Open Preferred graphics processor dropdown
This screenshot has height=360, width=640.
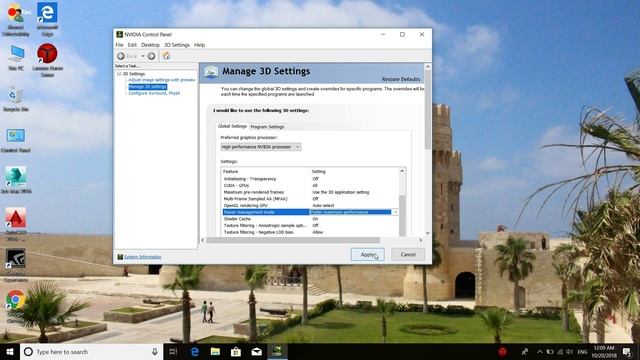(x=261, y=147)
